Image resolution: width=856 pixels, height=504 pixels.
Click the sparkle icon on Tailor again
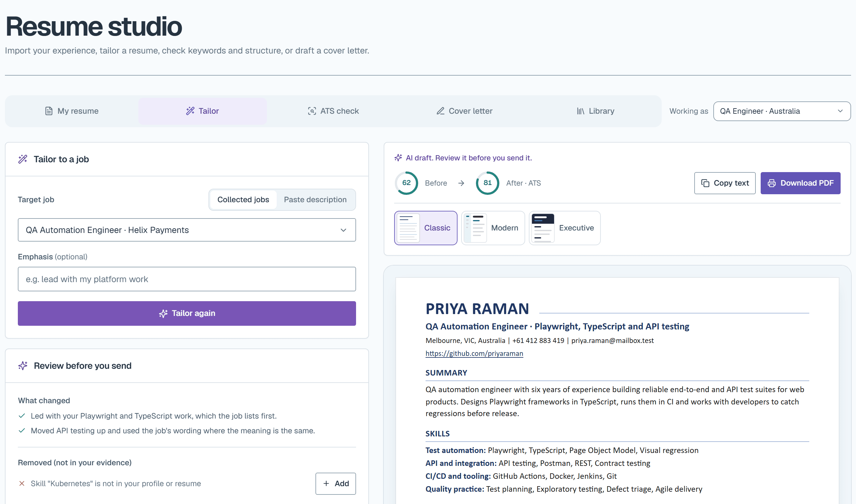[x=163, y=313]
